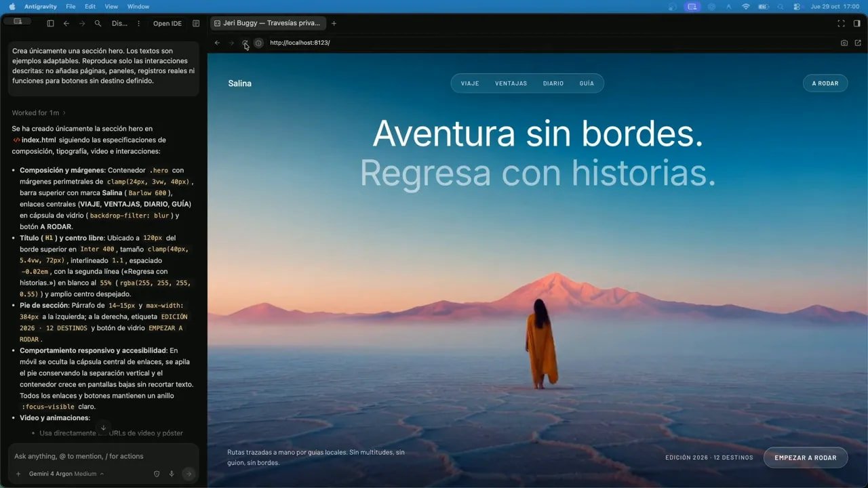Click the battery status icon
The width and height of the screenshot is (868, 488).
pos(764,6)
